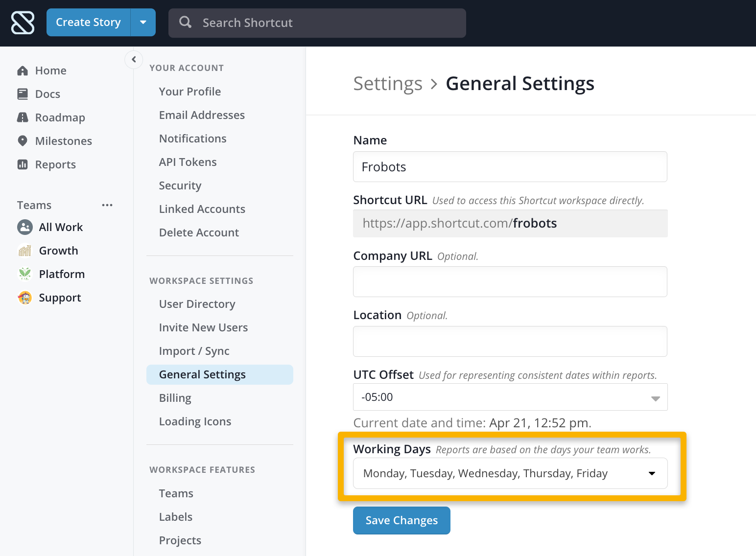The width and height of the screenshot is (756, 556).
Task: Go to Home in the sidebar
Action: [51, 70]
